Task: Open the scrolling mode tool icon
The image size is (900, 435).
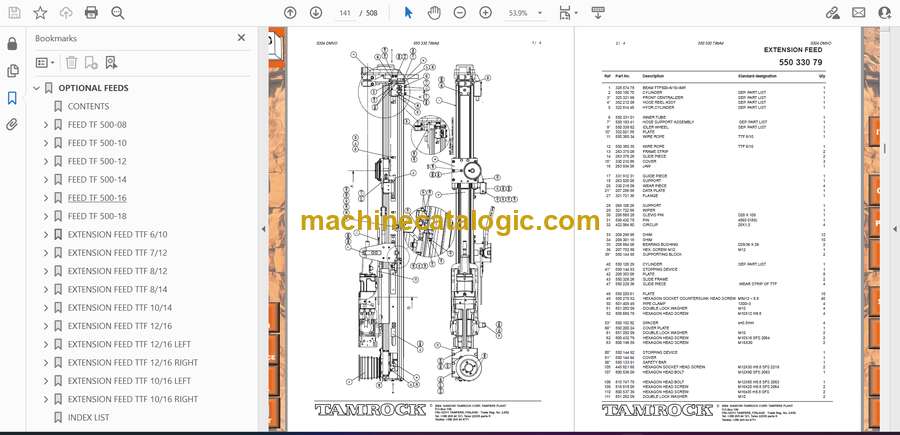Action: point(598,13)
